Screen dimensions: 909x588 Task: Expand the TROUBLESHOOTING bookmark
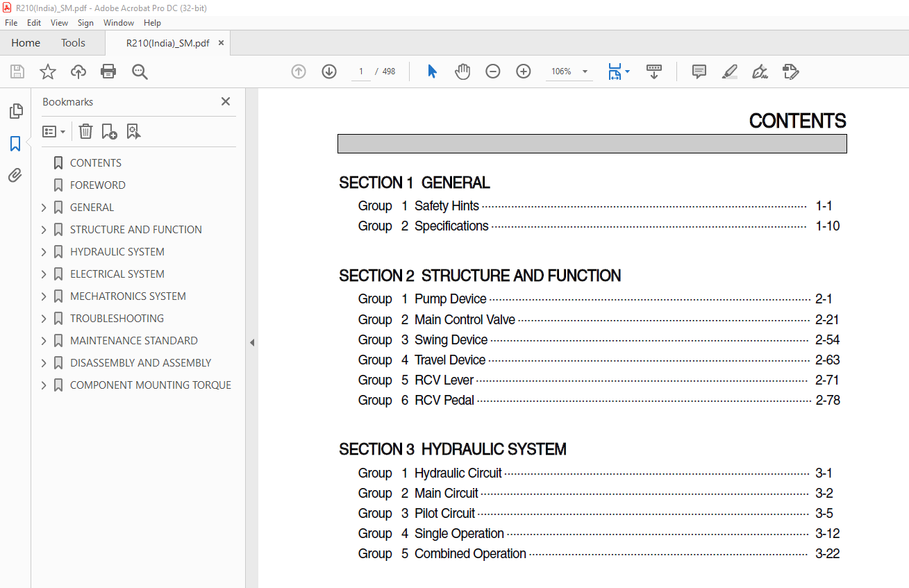[44, 319]
